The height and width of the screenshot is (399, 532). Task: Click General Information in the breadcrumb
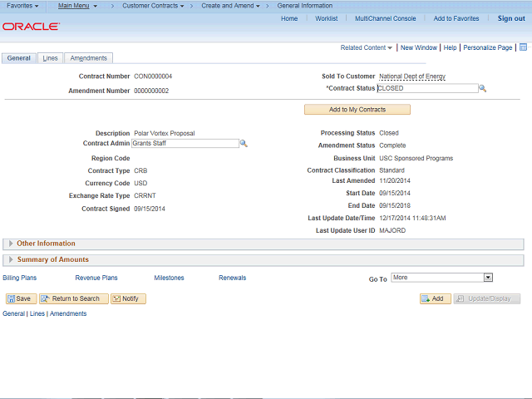pos(305,6)
